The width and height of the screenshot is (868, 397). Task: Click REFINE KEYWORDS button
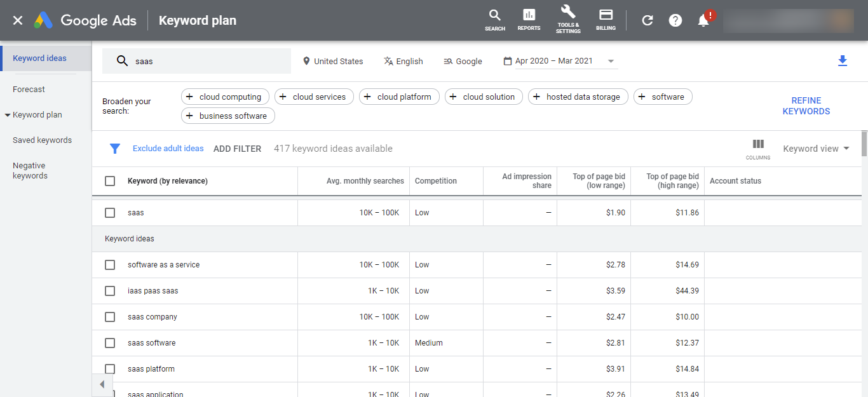pyautogui.click(x=806, y=106)
